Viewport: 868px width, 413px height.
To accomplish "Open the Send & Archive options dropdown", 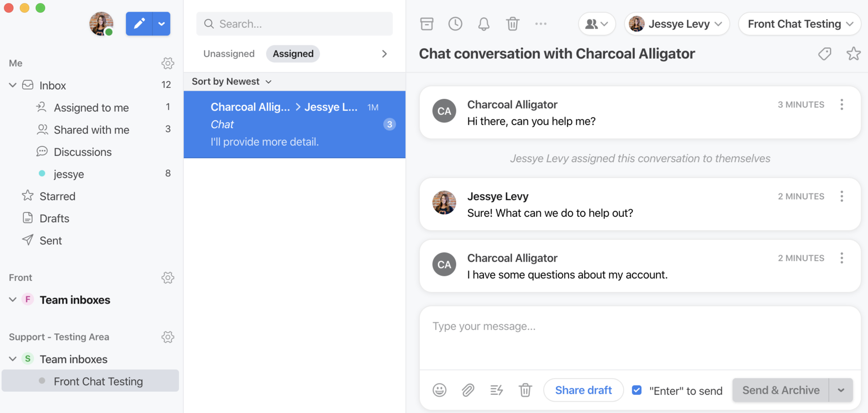I will (x=841, y=390).
